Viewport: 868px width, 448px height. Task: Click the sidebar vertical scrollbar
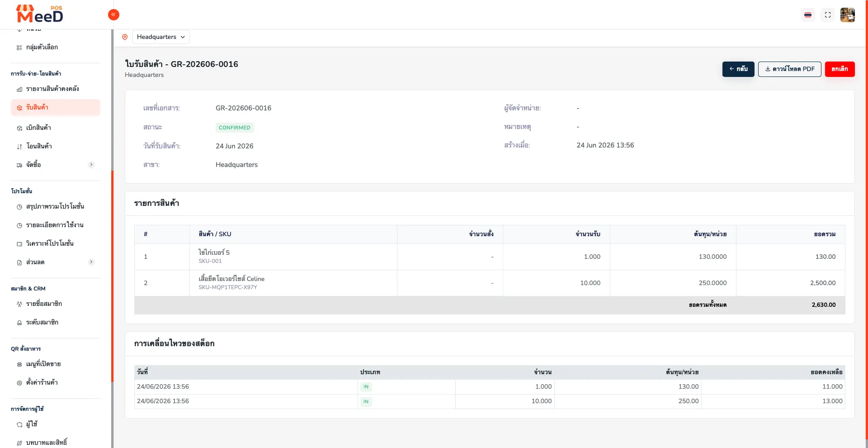point(112,276)
